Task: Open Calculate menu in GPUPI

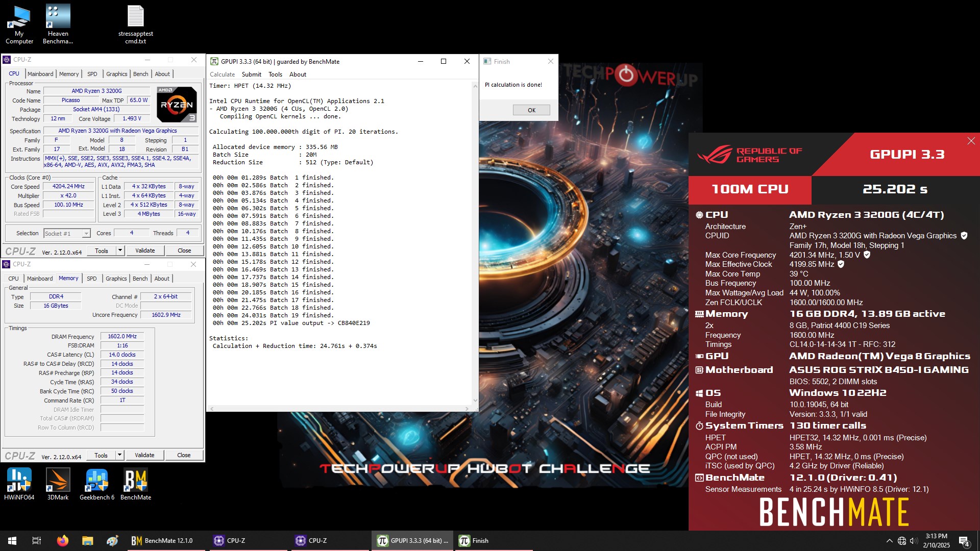Action: 223,74
